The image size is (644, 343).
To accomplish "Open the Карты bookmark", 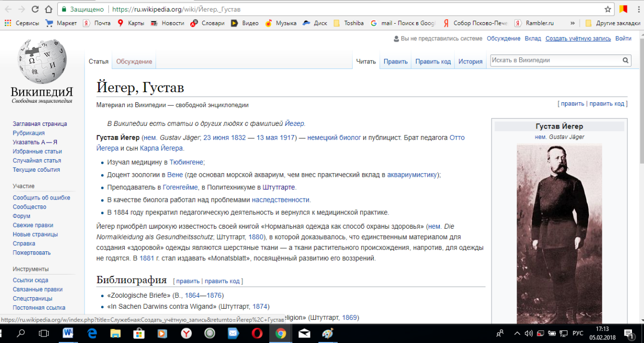I will 131,23.
